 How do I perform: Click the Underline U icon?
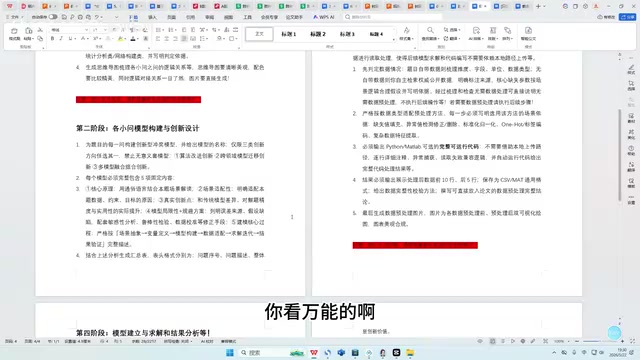[x=70, y=38]
